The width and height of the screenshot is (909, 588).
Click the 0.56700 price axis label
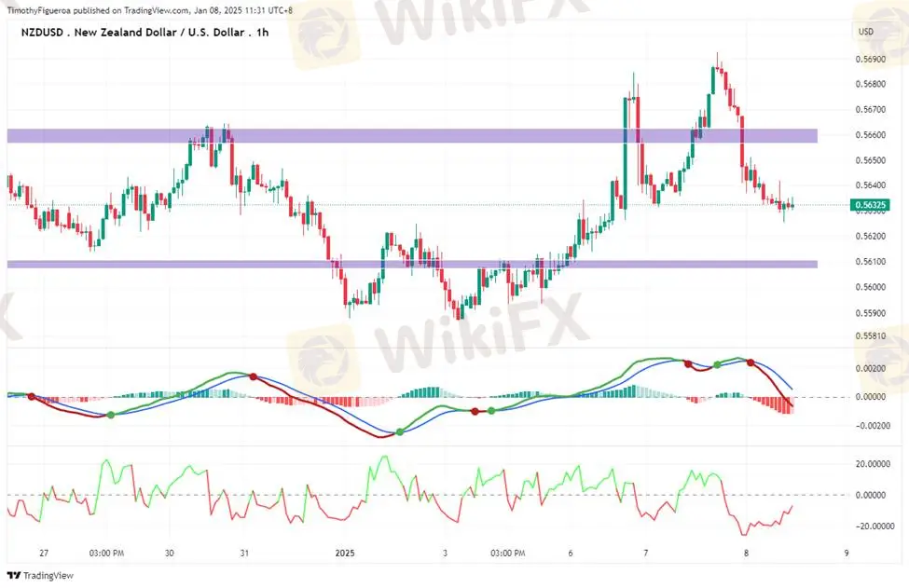[x=870, y=109]
